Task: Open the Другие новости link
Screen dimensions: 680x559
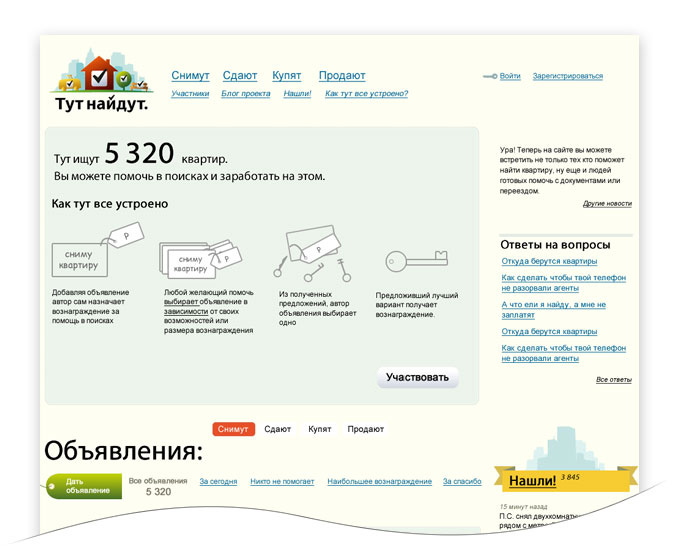Action: pyautogui.click(x=607, y=203)
